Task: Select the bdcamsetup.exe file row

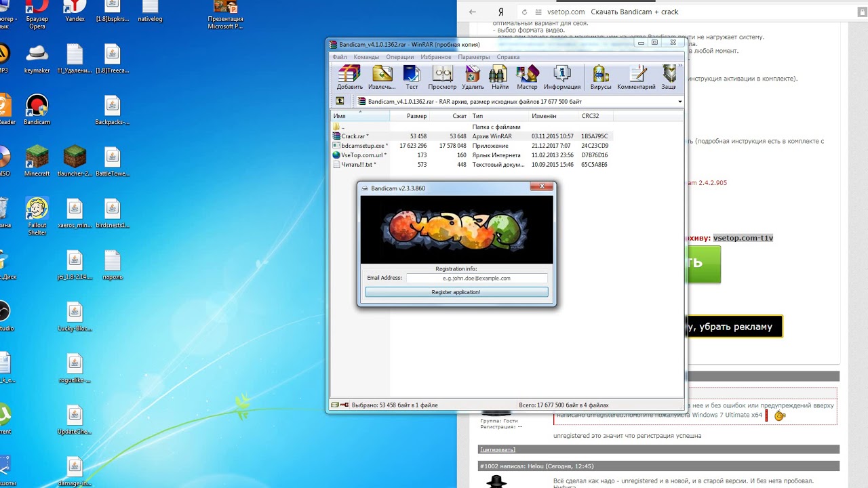Action: pyautogui.click(x=471, y=146)
